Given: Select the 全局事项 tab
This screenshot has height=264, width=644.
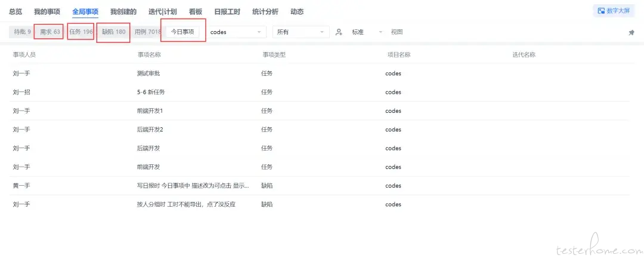Looking at the screenshot, I should [x=85, y=11].
